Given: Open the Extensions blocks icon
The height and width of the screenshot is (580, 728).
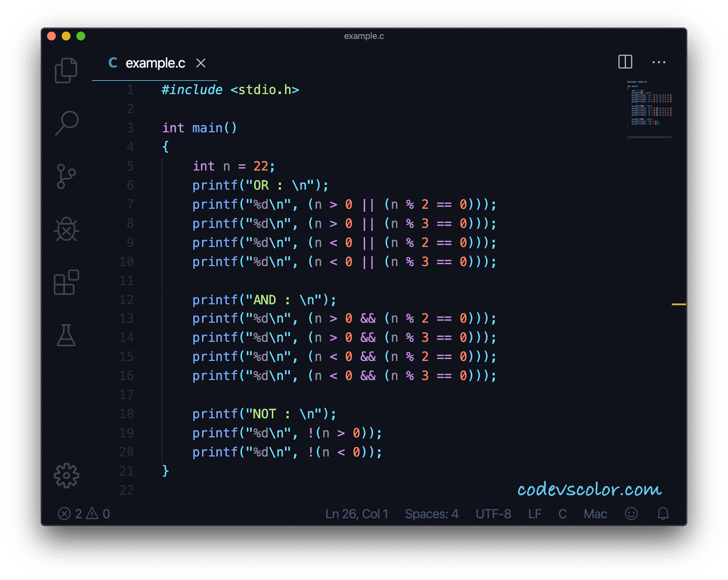Looking at the screenshot, I should (66, 282).
